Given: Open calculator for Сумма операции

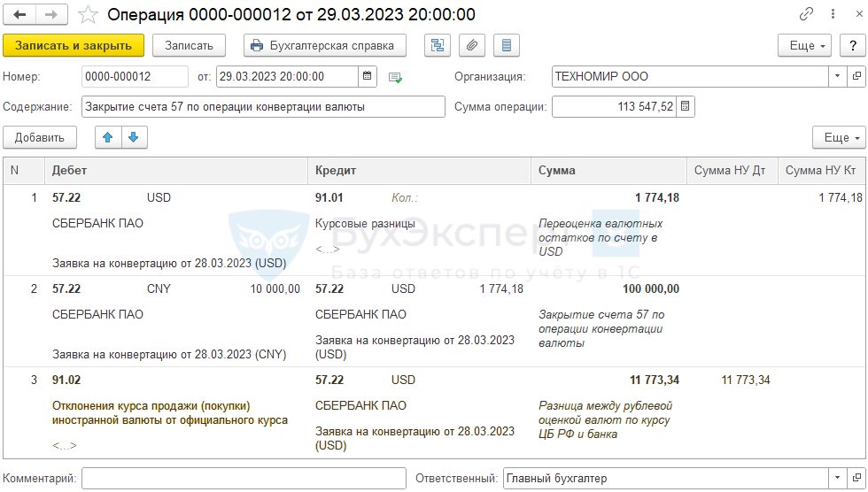Looking at the screenshot, I should [686, 107].
